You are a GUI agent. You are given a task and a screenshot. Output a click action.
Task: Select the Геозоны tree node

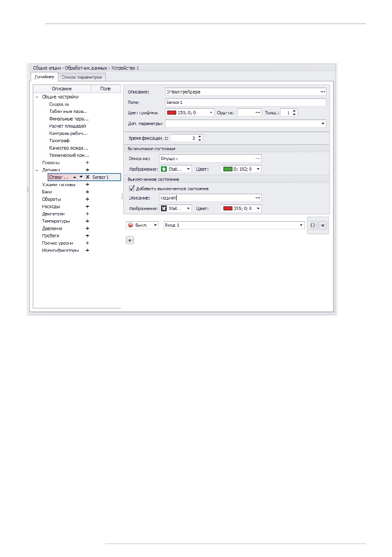coord(51,162)
